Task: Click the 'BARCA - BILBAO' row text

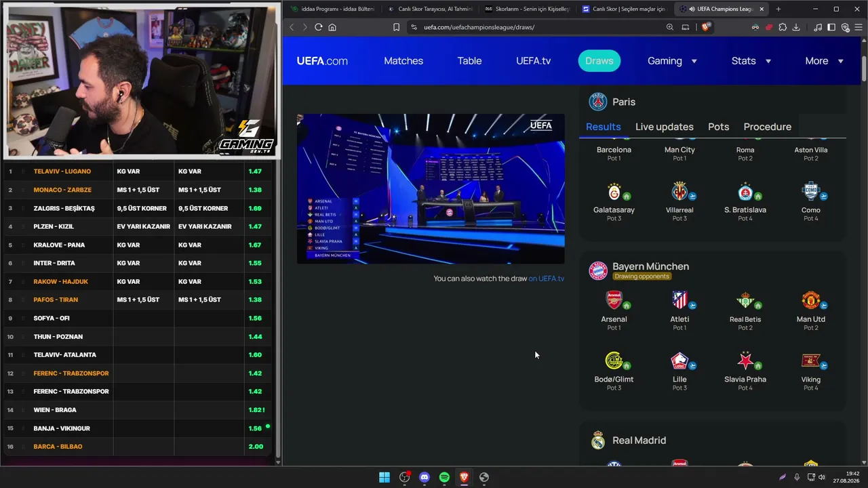Action: tap(58, 447)
